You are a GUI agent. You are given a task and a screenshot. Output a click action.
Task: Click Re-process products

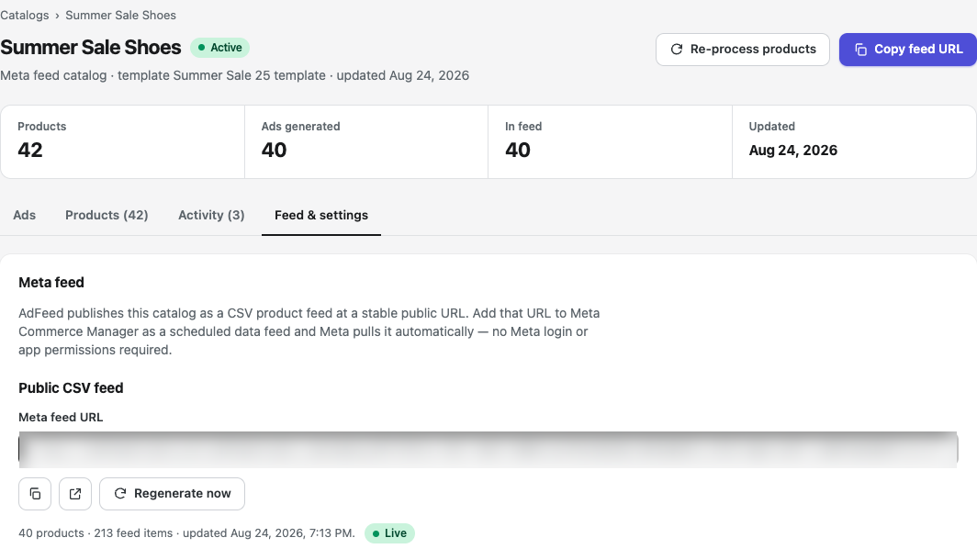click(743, 50)
